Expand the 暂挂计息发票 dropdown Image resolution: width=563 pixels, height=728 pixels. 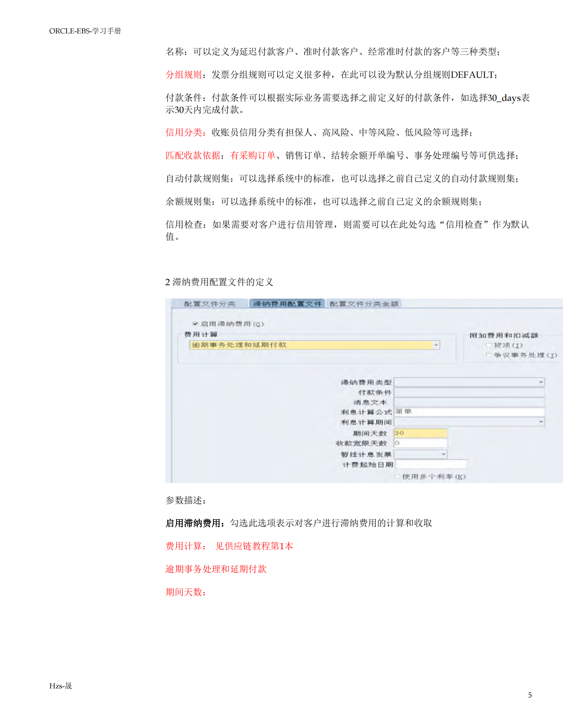(x=444, y=454)
